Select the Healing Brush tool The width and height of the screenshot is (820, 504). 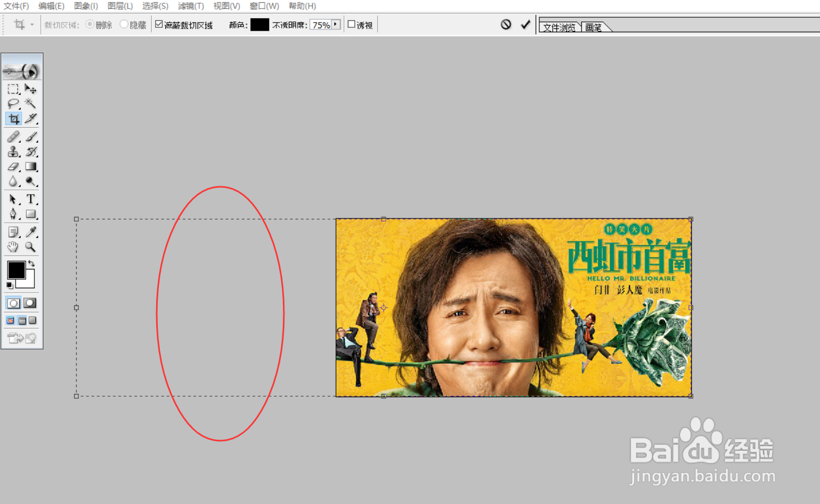[13, 137]
